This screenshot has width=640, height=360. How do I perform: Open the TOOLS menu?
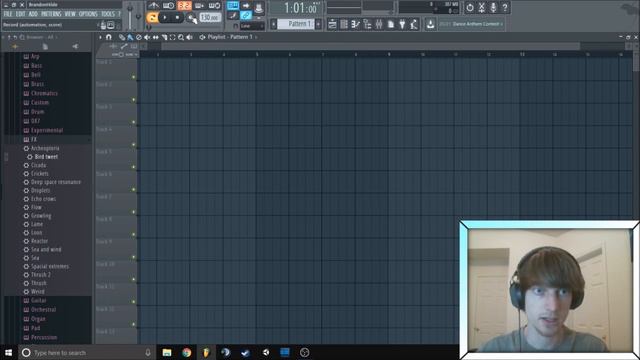[x=108, y=14]
